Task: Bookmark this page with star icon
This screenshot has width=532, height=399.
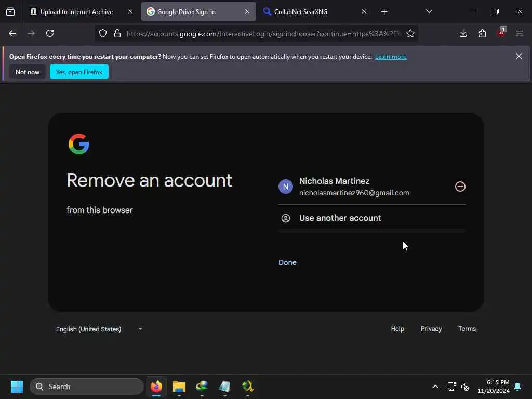Action: [x=410, y=33]
